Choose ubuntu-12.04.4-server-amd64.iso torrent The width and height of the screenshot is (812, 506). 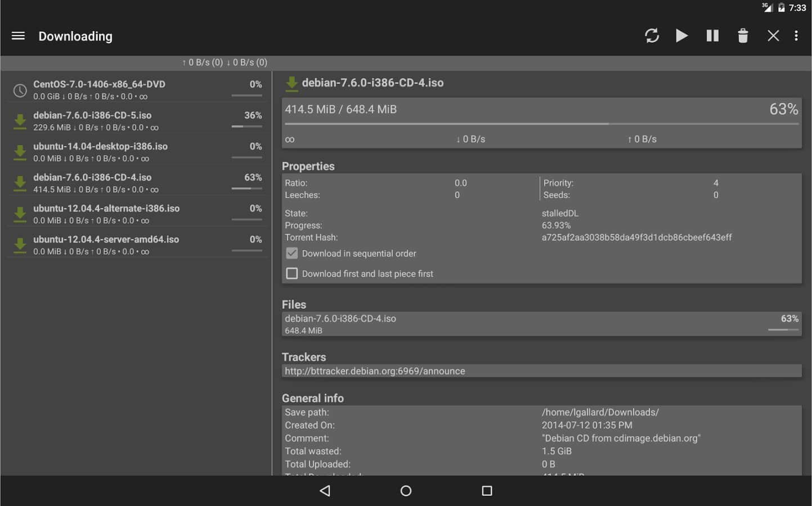tap(136, 245)
